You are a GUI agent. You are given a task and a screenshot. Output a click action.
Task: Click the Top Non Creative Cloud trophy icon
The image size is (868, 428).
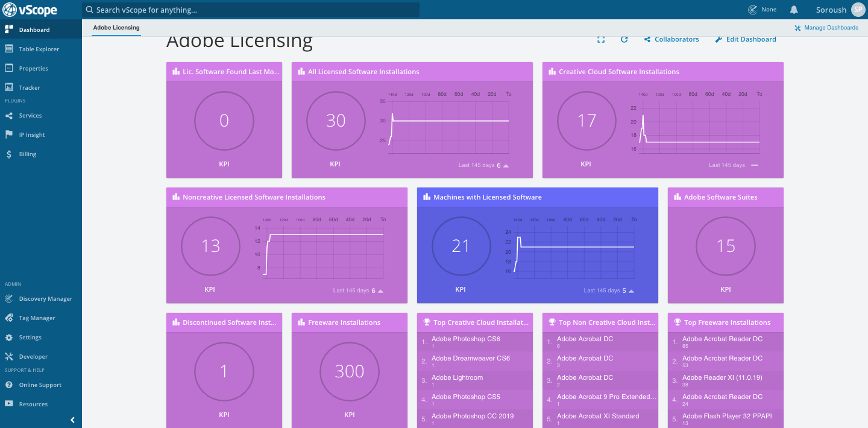click(x=552, y=323)
